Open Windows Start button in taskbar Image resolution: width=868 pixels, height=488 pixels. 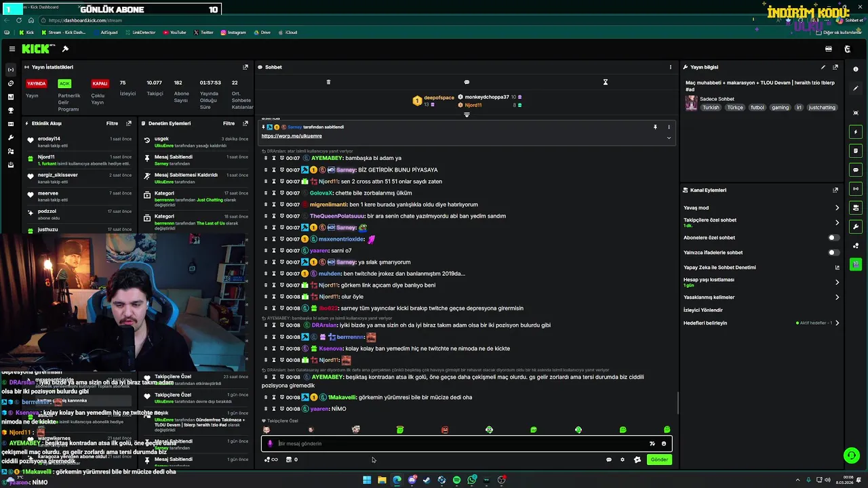pyautogui.click(x=367, y=480)
